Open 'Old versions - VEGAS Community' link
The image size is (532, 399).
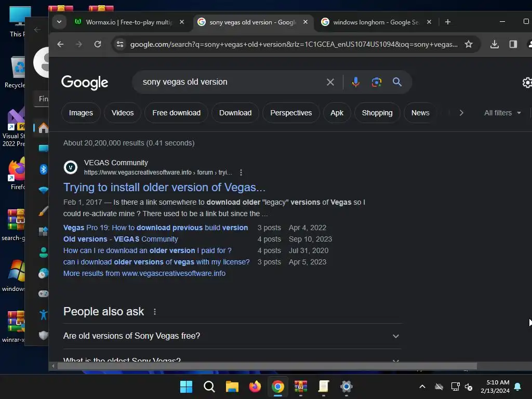click(x=121, y=239)
